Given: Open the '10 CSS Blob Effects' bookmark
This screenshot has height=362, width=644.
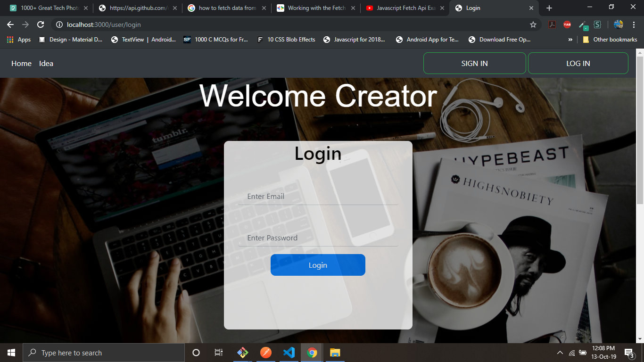Looking at the screenshot, I should coord(286,40).
